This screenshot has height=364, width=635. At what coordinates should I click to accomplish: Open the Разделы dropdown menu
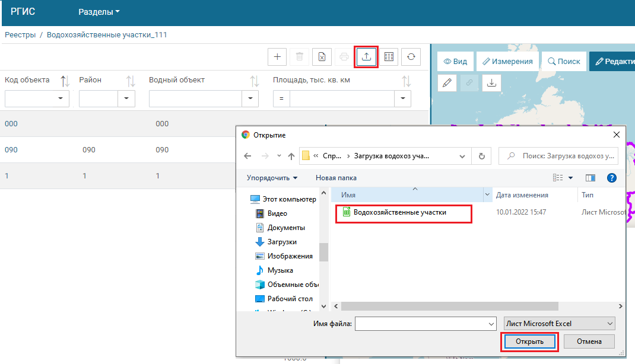(99, 12)
